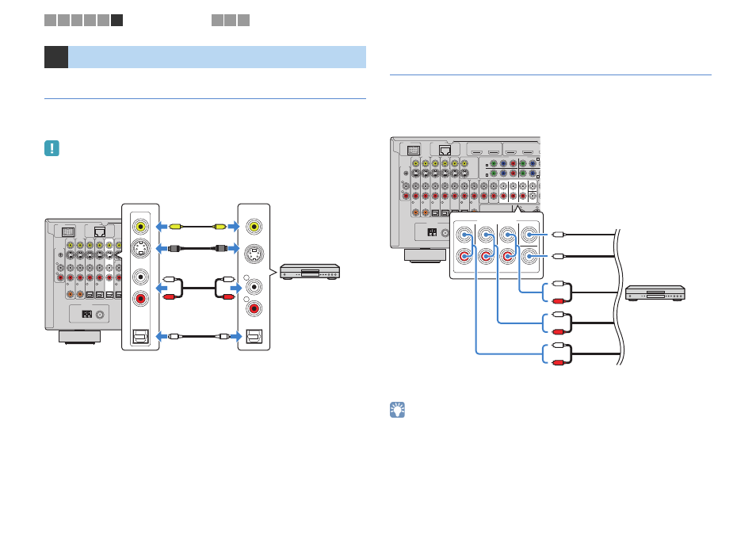Select the dark square in the top step indicator
The image size is (756, 535).
(116, 20)
